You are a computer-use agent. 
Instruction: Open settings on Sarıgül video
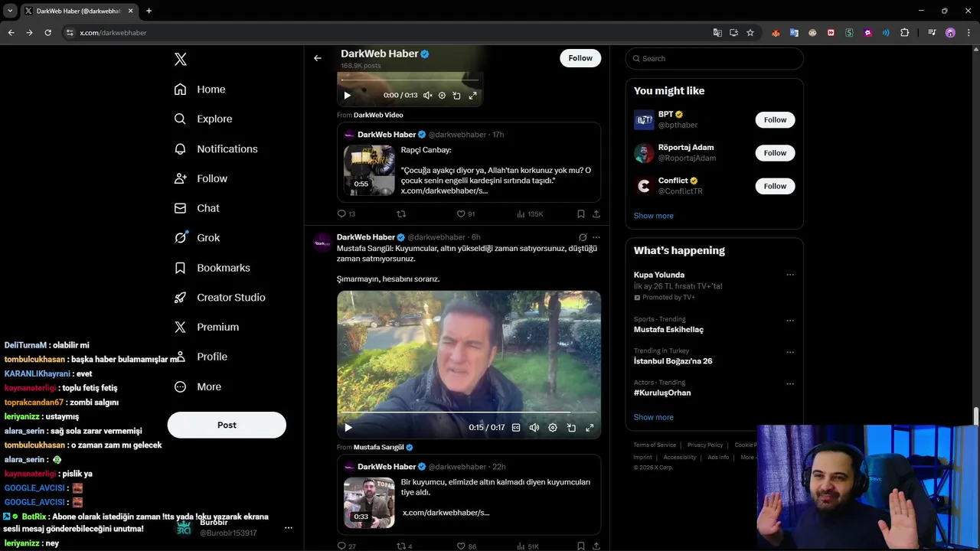tap(553, 428)
